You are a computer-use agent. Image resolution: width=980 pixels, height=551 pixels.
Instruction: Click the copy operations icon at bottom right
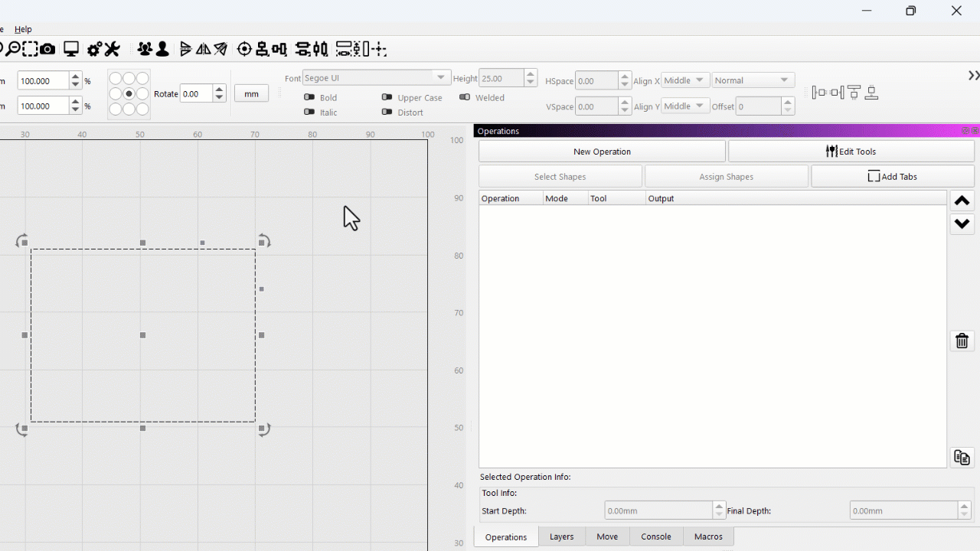962,458
